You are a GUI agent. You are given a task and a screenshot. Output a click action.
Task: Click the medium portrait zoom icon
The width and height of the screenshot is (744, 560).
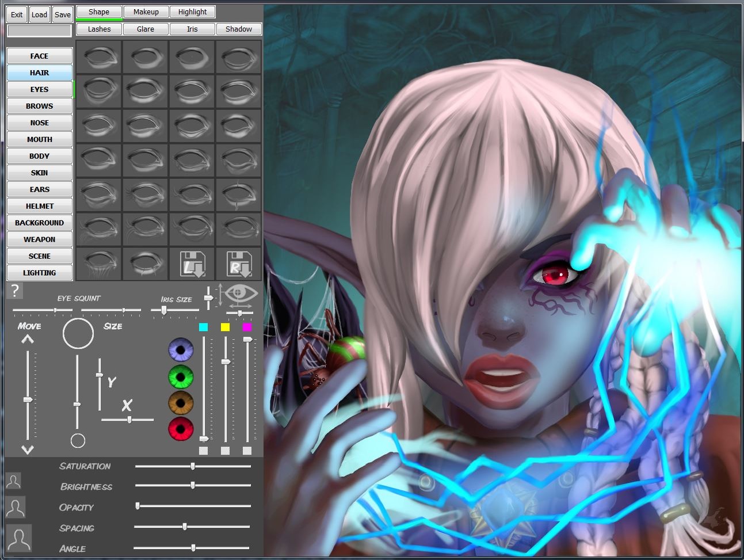[16, 507]
